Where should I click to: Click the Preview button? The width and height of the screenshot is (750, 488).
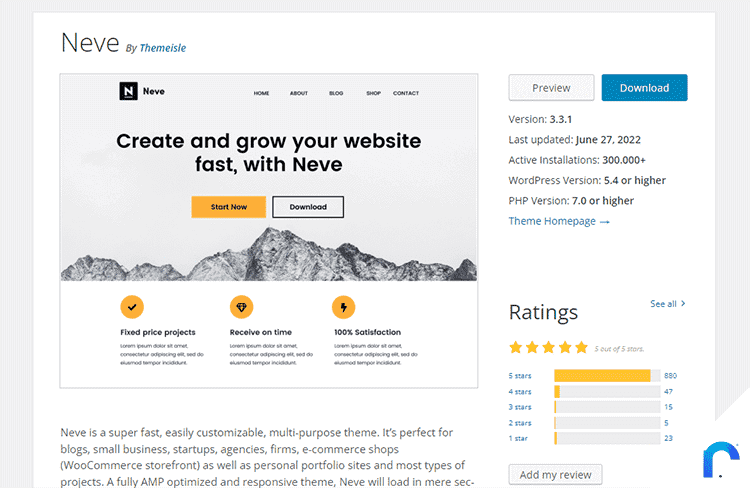pyautogui.click(x=551, y=88)
